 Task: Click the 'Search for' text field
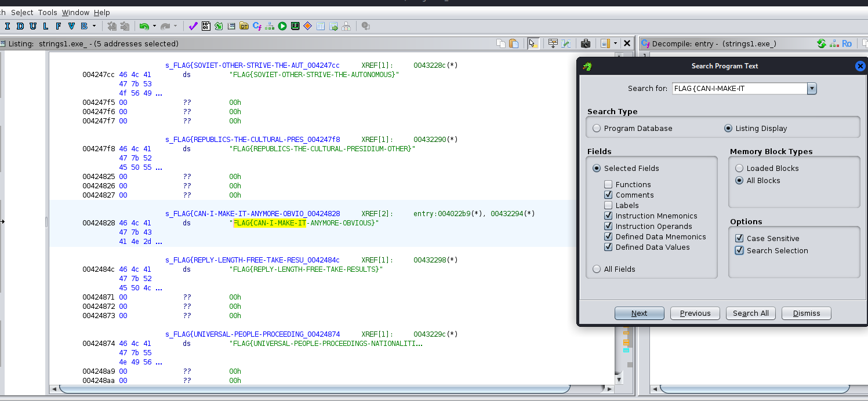[739, 89]
